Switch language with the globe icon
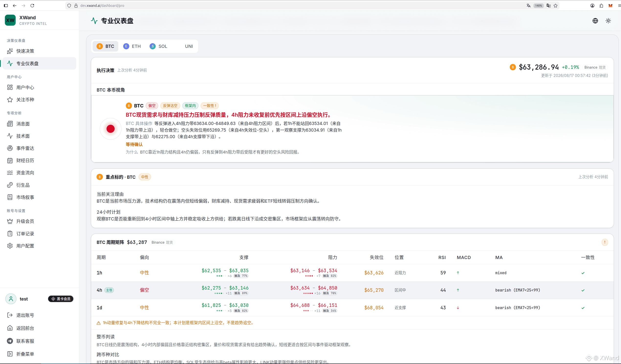The height and width of the screenshot is (364, 621). 595,21
